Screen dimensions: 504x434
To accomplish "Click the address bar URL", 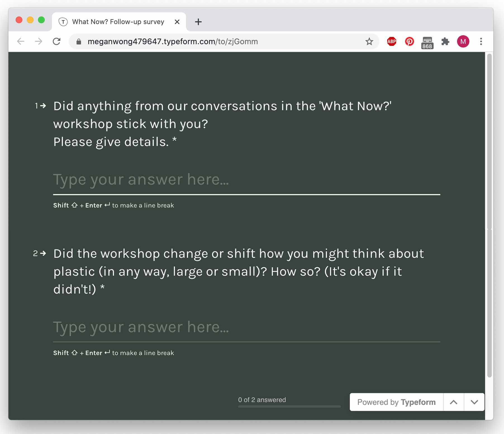I will (x=173, y=42).
